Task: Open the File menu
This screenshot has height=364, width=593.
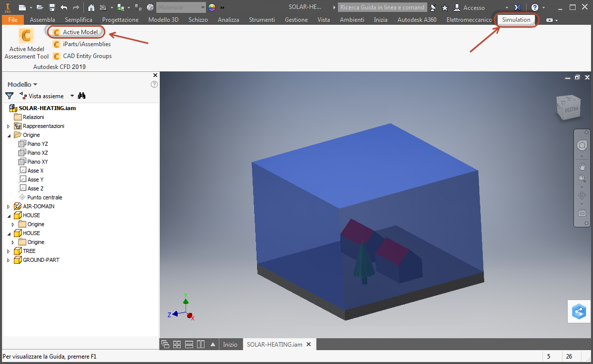Action: (x=13, y=20)
